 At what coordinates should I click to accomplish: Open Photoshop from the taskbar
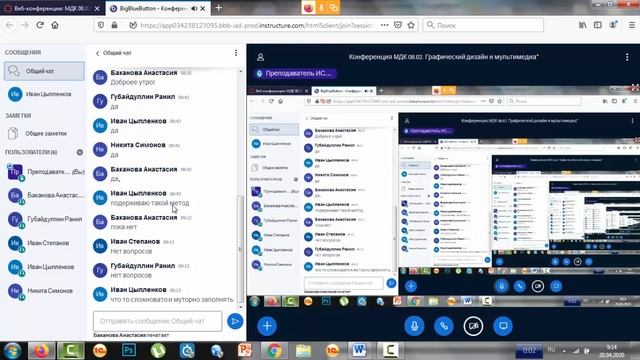pos(129,351)
